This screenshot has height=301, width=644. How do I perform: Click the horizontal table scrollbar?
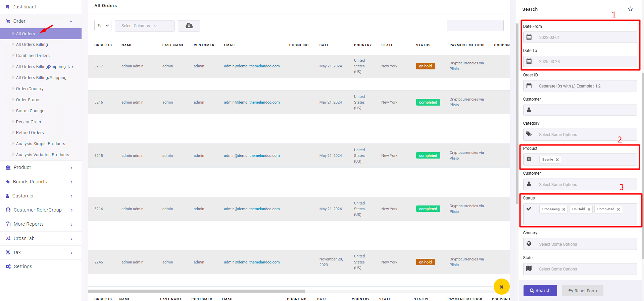(x=196, y=291)
